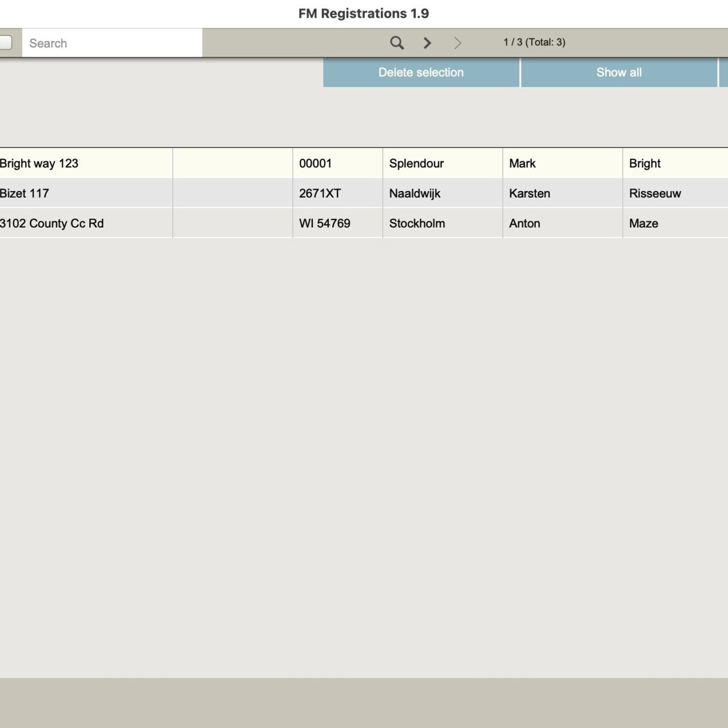Click the Show all button
This screenshot has height=728, width=728.
619,73
